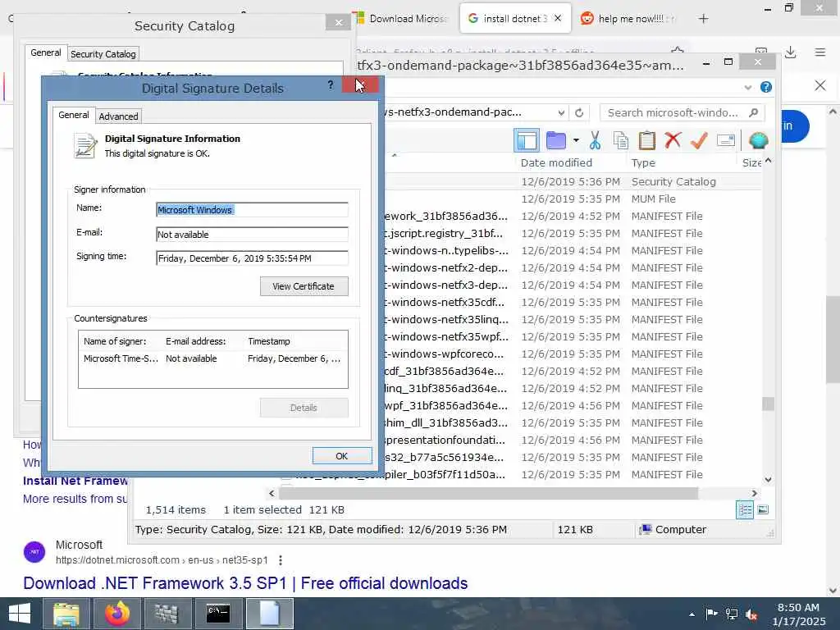Open 'Download .NET Framework 3.5 SP1' link
Viewport: 840px width, 630px height.
(245, 583)
